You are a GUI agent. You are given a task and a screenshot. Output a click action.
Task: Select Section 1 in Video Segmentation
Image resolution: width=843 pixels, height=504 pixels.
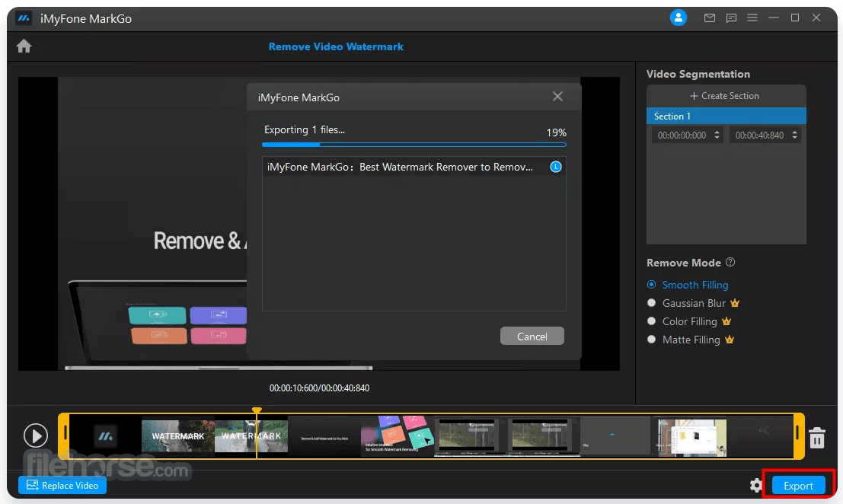(x=726, y=116)
